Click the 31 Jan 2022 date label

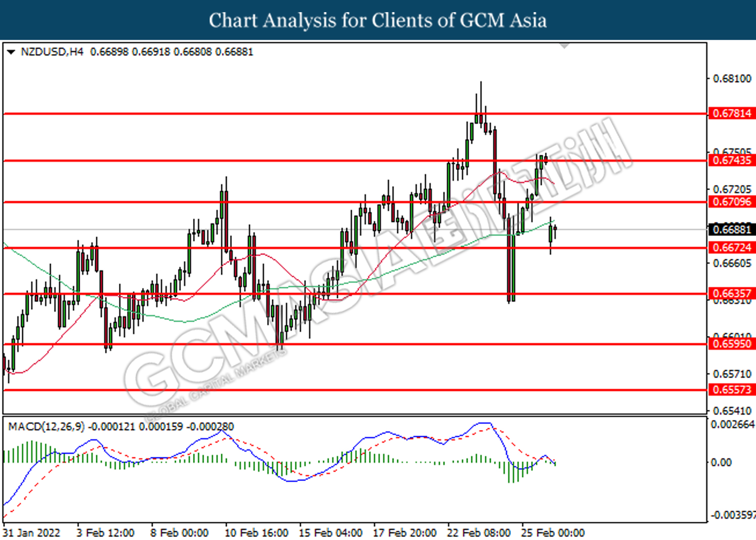click(31, 533)
